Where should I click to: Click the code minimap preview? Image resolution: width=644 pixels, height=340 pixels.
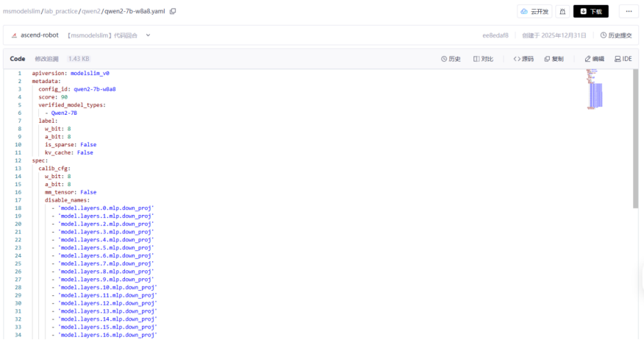coord(594,89)
